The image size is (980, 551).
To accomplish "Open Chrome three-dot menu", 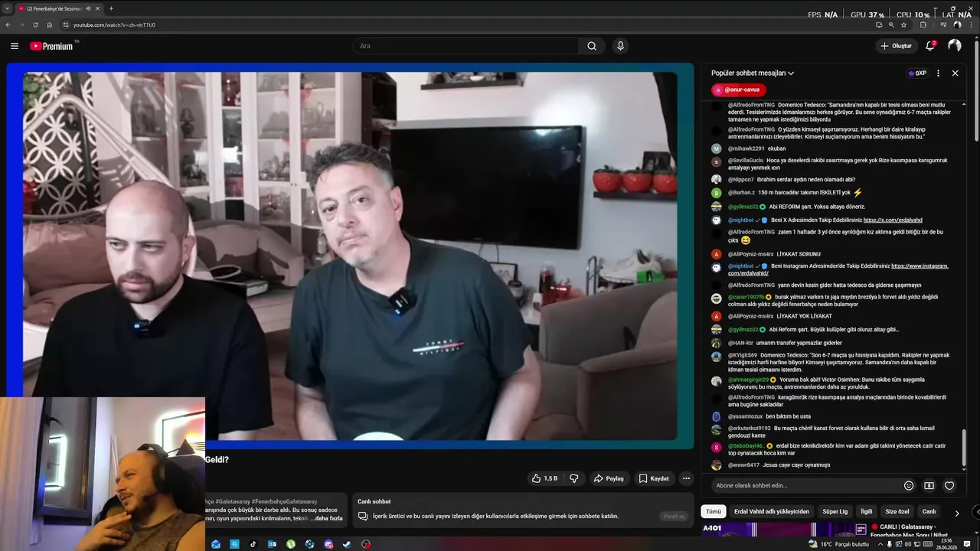I will 971,24.
